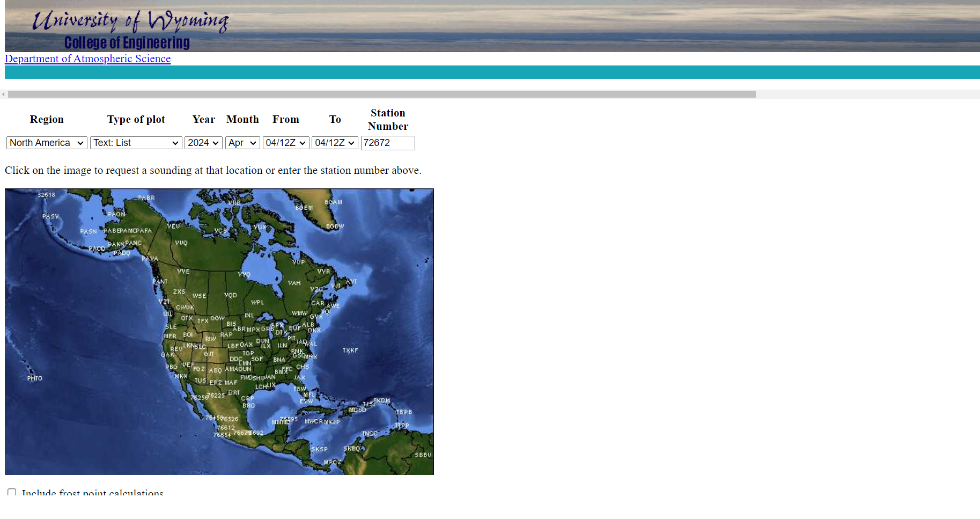Click the Station Number input field
This screenshot has height=519, width=980.
(388, 143)
